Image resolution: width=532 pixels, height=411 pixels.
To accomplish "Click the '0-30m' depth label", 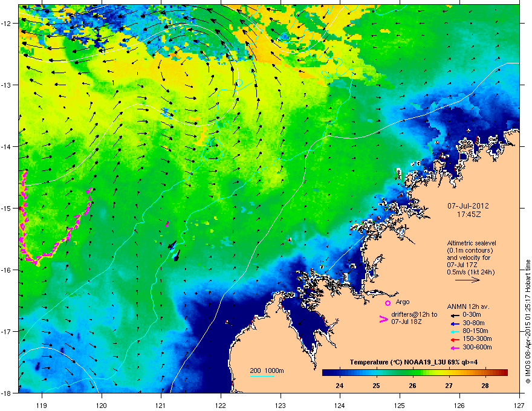I will pos(472,315).
